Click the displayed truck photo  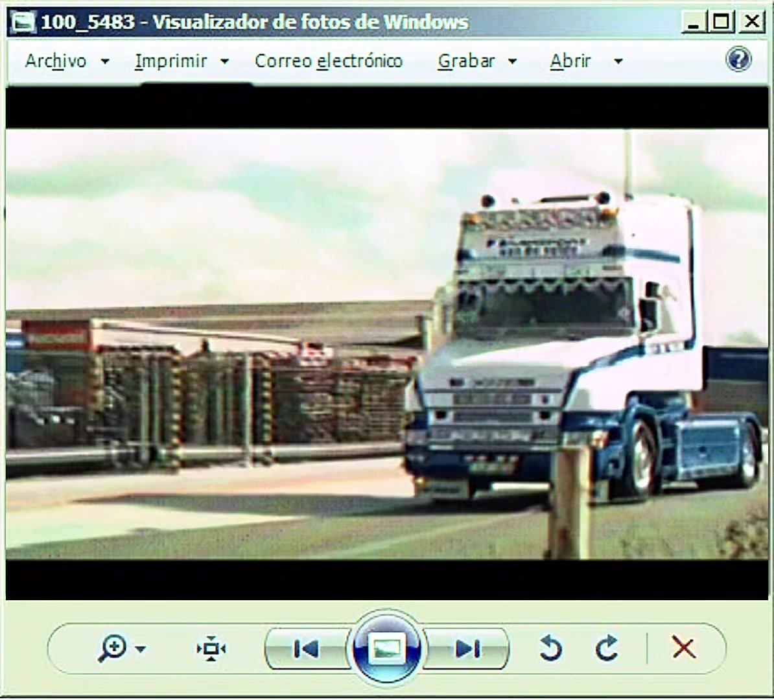387,344
